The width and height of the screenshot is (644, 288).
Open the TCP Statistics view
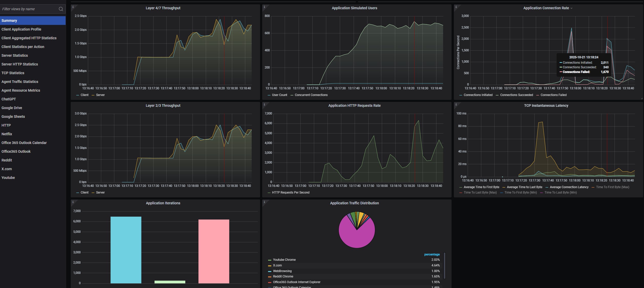pos(13,73)
